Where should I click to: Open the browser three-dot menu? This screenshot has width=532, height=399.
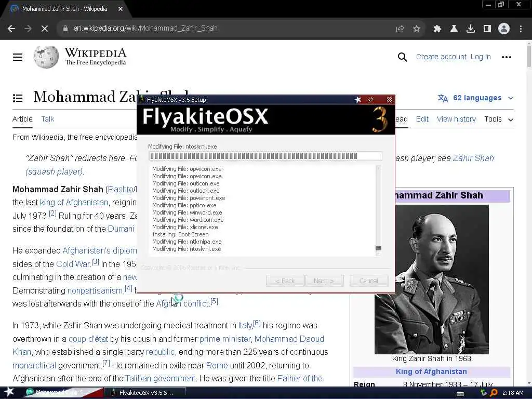click(521, 29)
